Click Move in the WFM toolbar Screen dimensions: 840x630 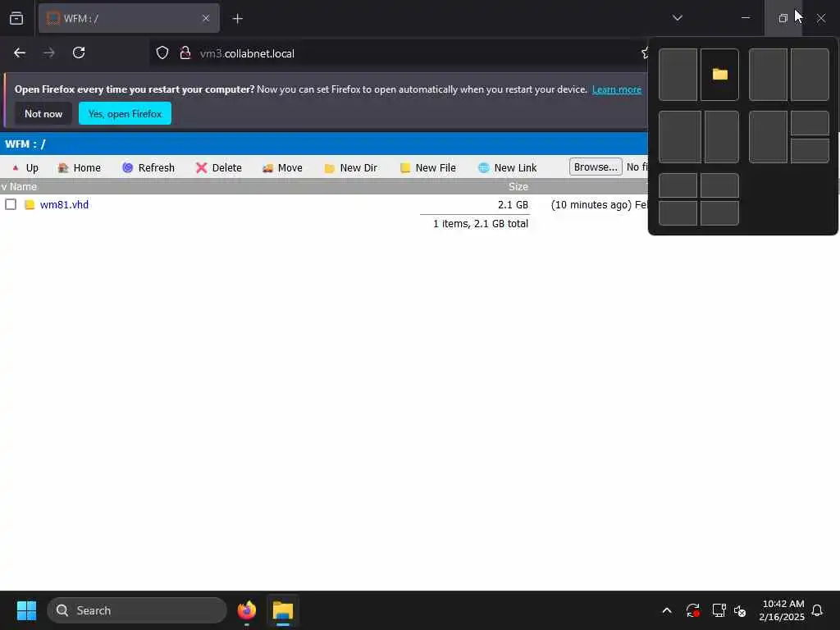point(282,167)
